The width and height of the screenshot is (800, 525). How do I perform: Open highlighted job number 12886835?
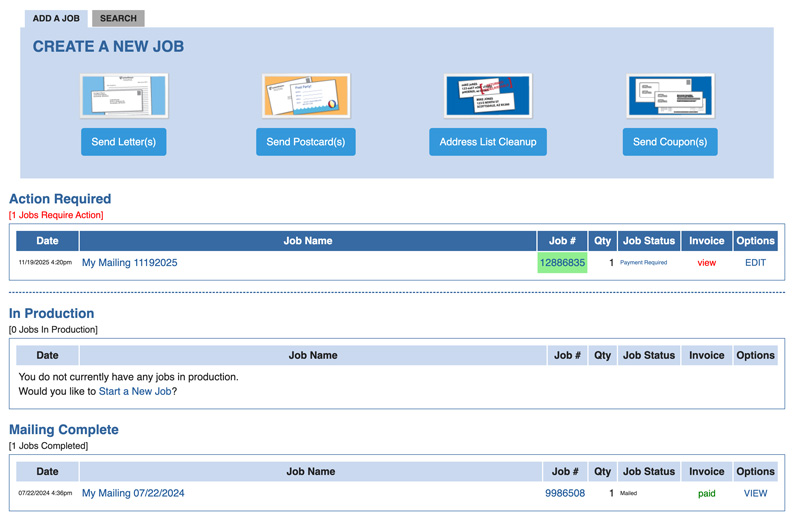tap(562, 263)
